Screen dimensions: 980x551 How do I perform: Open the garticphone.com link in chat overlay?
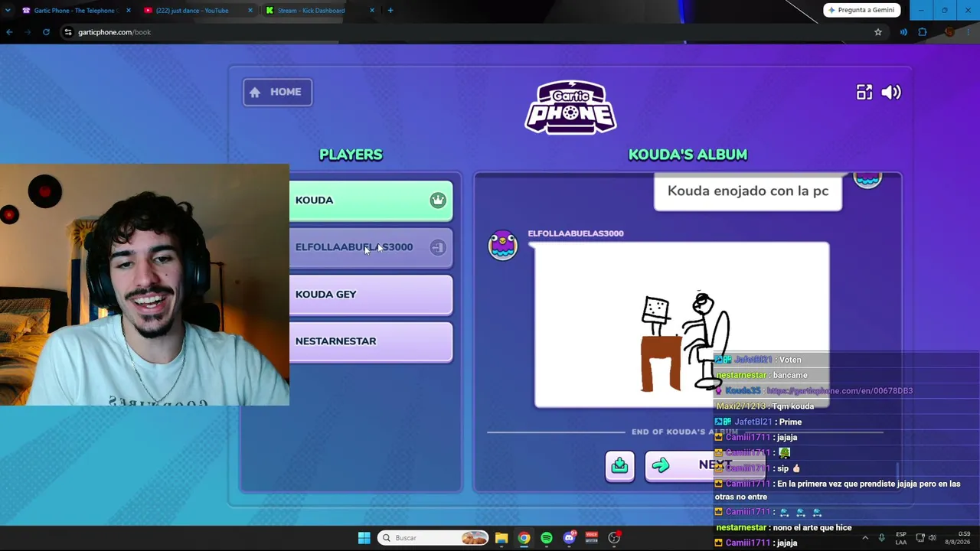tap(840, 391)
